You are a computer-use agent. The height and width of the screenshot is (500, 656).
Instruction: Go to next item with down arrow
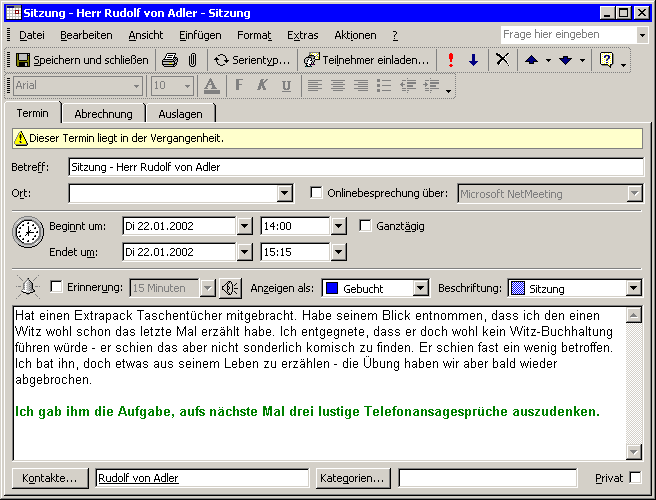(x=565, y=60)
